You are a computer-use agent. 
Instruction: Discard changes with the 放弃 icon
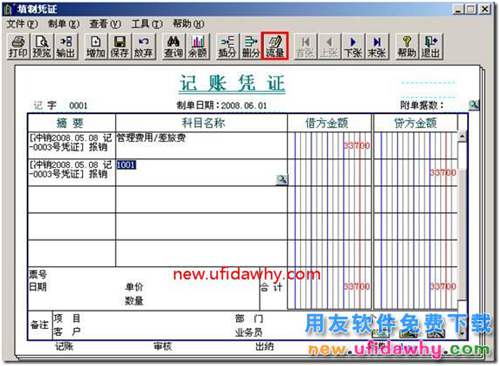point(143,46)
